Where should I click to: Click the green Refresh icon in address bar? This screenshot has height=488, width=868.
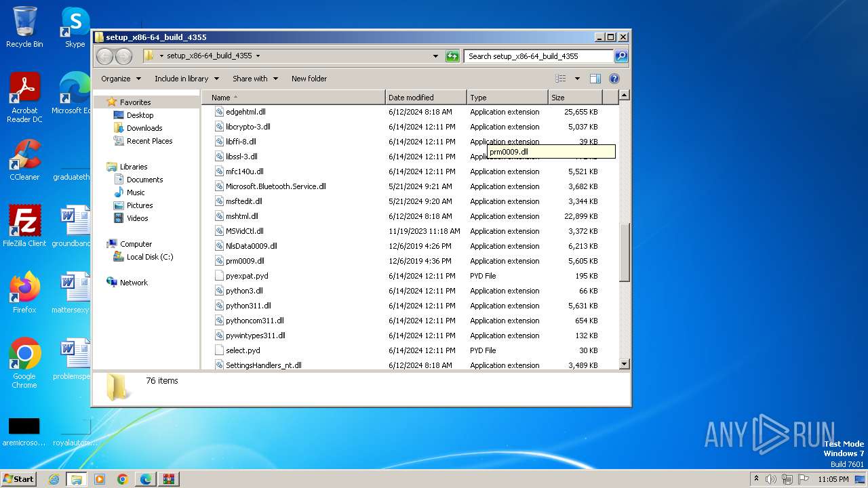click(x=452, y=56)
